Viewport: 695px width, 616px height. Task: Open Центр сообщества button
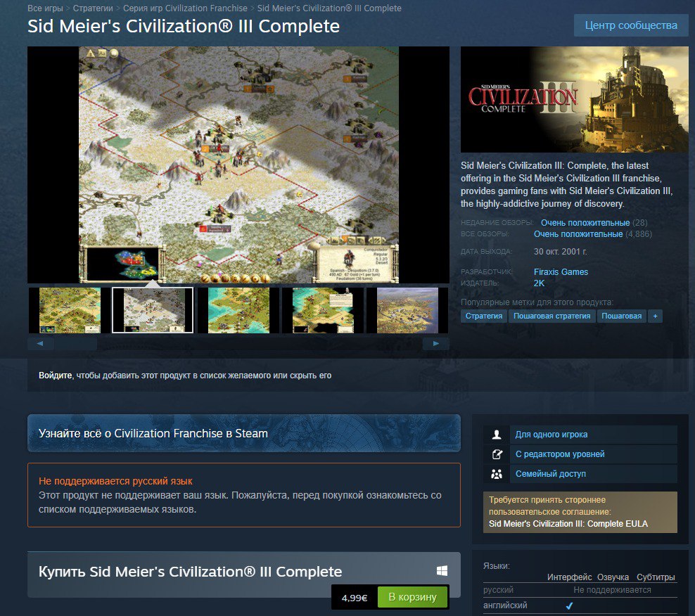(x=631, y=25)
